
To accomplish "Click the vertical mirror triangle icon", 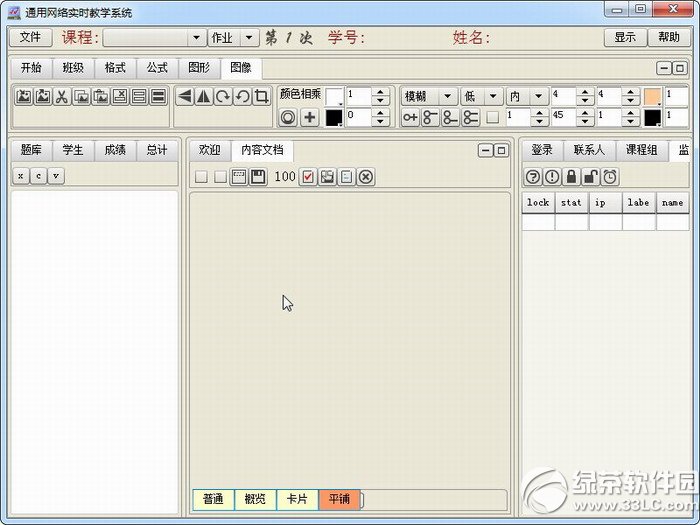I will [x=204, y=96].
